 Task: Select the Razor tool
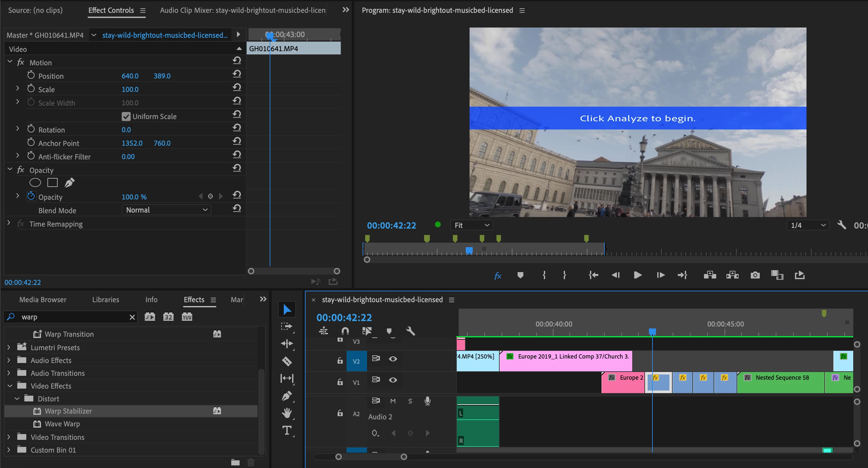(x=287, y=361)
